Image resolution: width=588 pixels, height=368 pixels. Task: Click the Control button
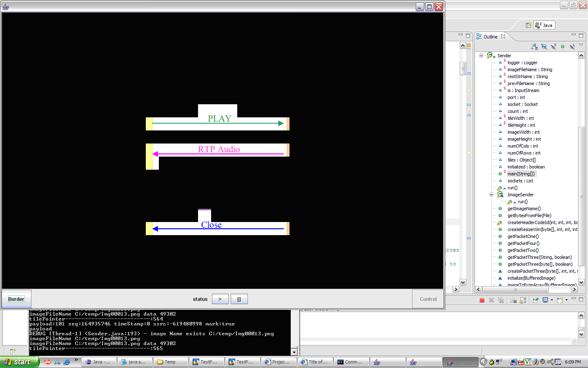click(x=428, y=299)
